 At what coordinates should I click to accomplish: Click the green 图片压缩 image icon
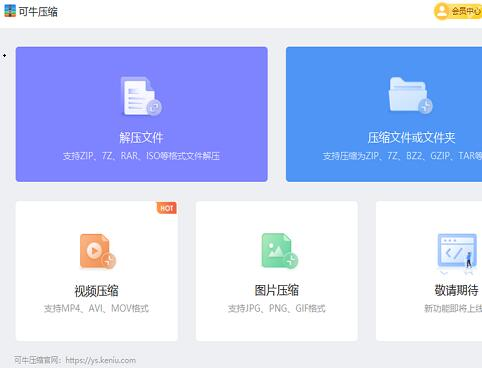point(280,251)
